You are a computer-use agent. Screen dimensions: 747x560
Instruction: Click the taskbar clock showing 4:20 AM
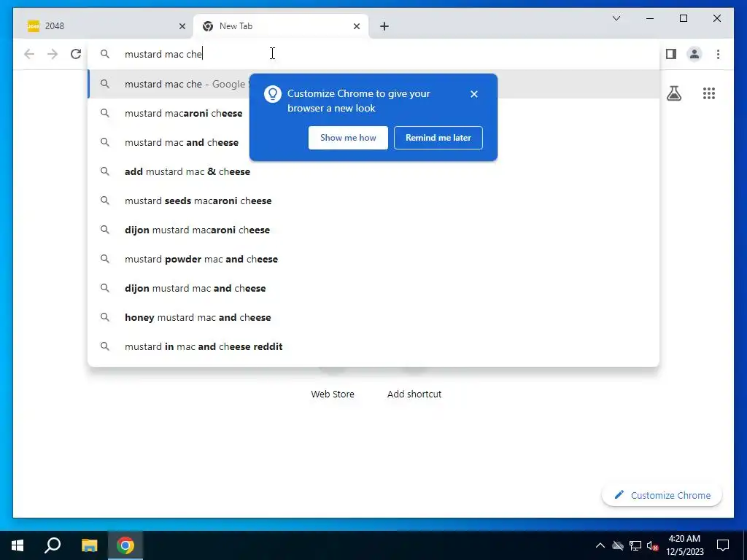[x=684, y=545]
